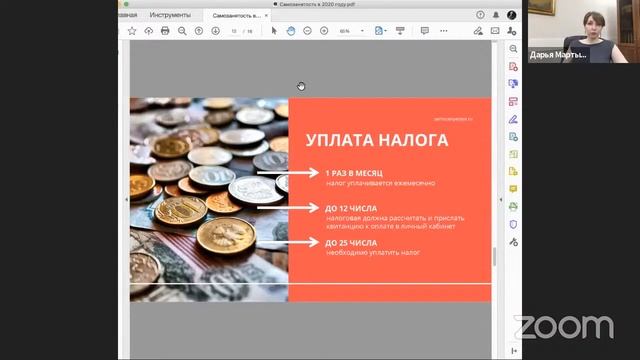Open the pink Organize Pages sidebar tool

513,101
